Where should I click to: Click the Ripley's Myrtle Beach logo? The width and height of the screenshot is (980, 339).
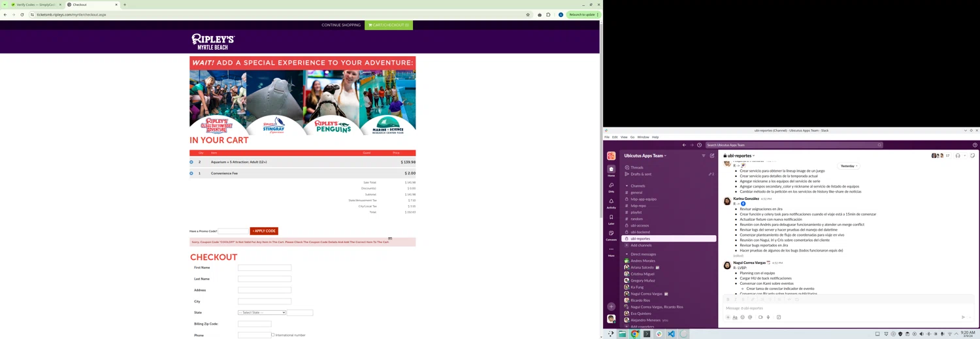tap(213, 42)
